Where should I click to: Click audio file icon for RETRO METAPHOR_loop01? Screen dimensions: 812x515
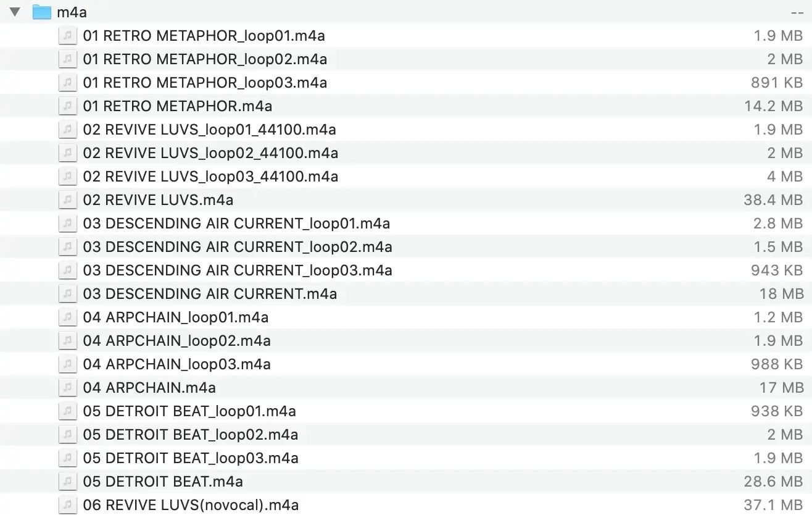67,36
